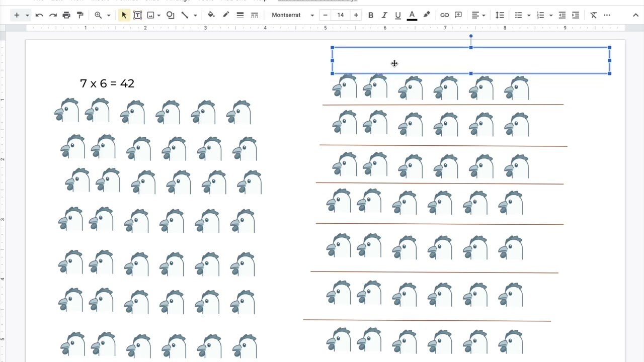Open the border dash style options
The image size is (644, 362).
pos(255,15)
